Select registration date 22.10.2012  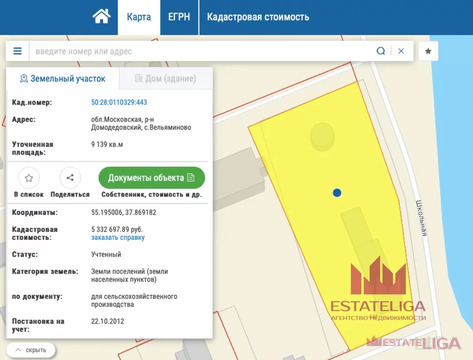(x=108, y=321)
